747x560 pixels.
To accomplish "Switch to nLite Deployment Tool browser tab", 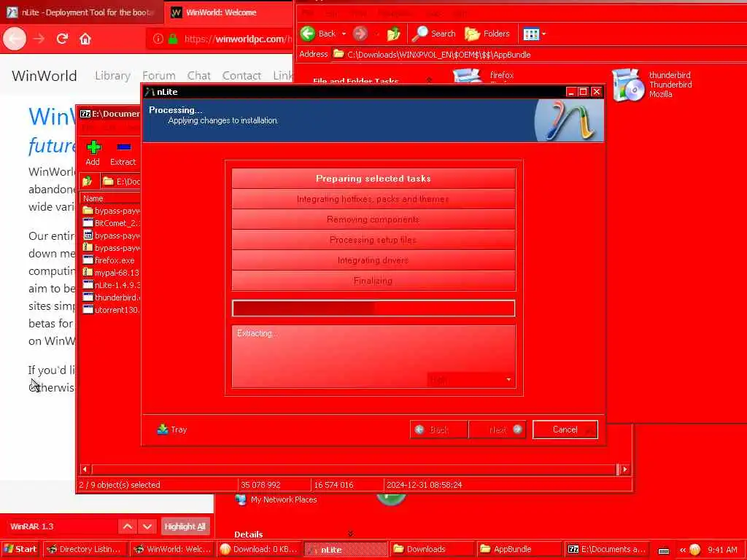I will [x=82, y=12].
